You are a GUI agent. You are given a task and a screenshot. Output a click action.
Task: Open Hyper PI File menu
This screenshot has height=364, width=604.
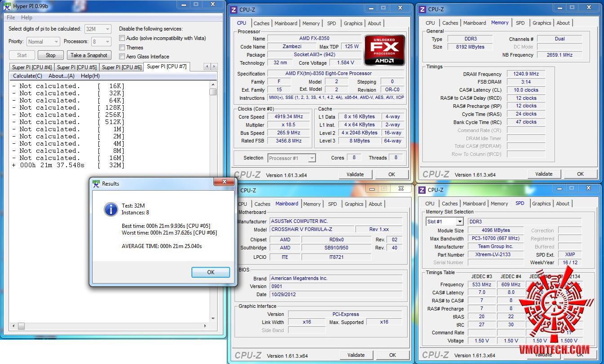11,18
